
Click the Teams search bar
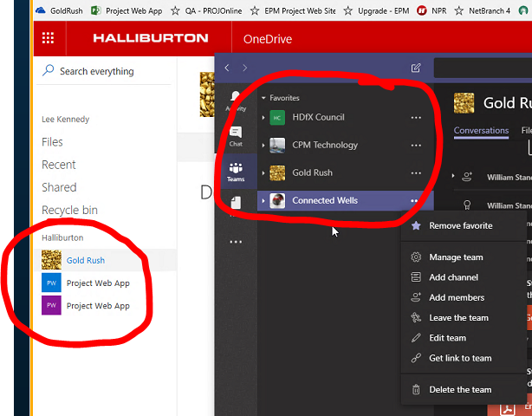click(x=483, y=68)
